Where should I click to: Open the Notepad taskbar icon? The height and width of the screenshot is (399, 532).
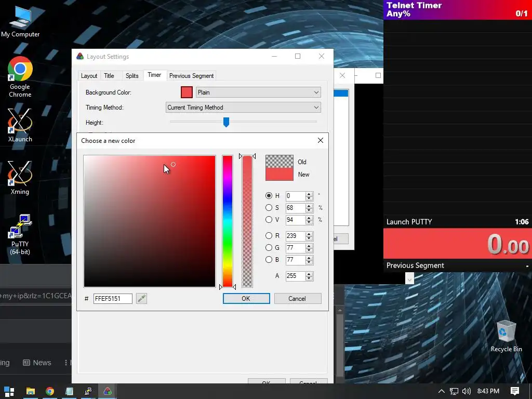69,391
